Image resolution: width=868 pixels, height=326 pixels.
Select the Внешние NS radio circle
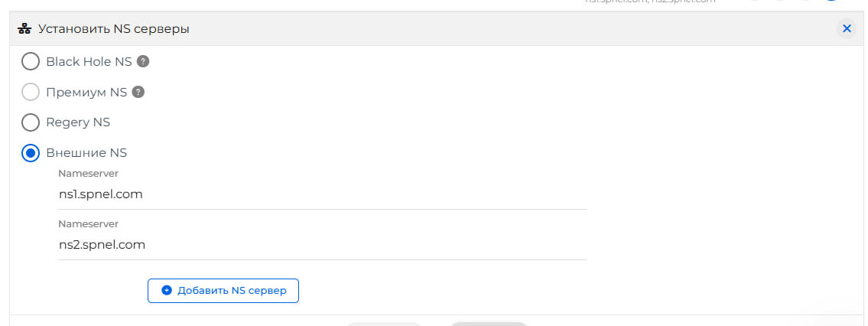point(31,153)
